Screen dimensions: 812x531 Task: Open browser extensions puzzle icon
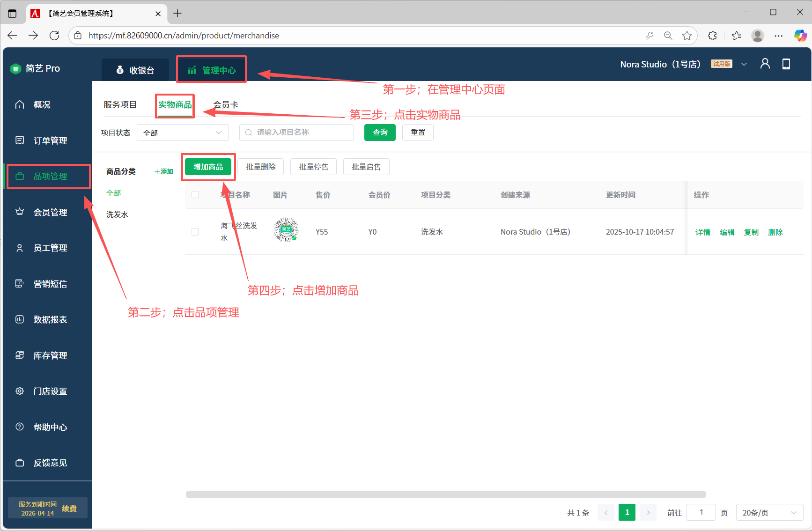(x=713, y=36)
